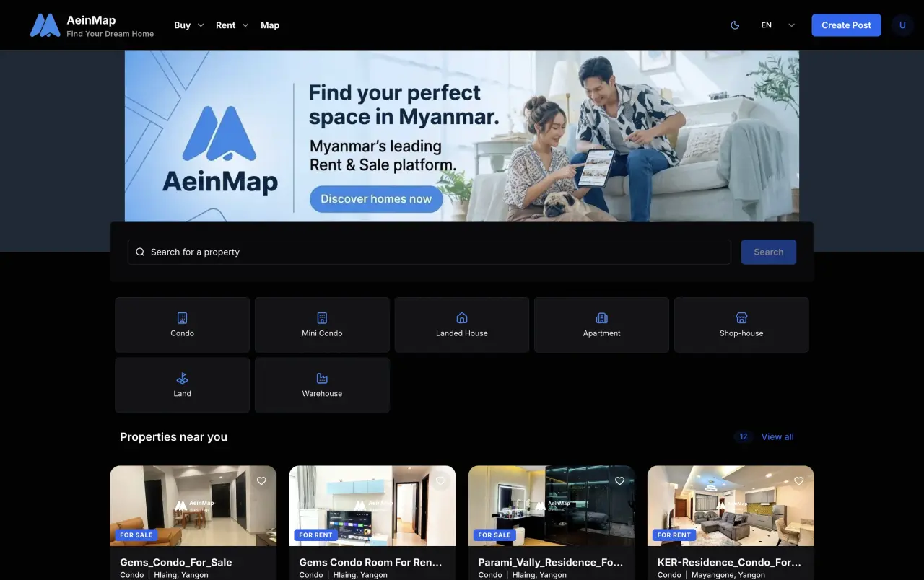Click the Properties near you heading

pyautogui.click(x=173, y=436)
